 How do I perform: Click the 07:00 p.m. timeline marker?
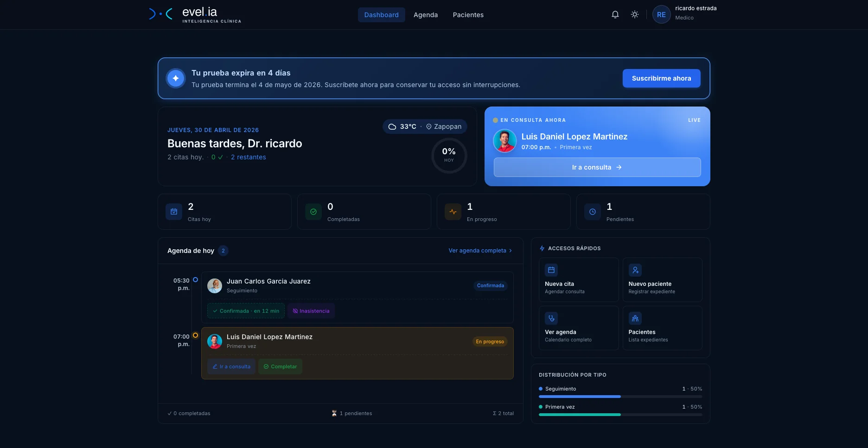[x=195, y=335]
